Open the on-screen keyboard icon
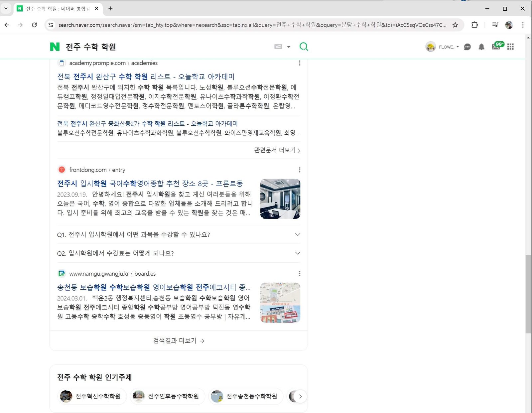The image size is (532, 413). 278,47
